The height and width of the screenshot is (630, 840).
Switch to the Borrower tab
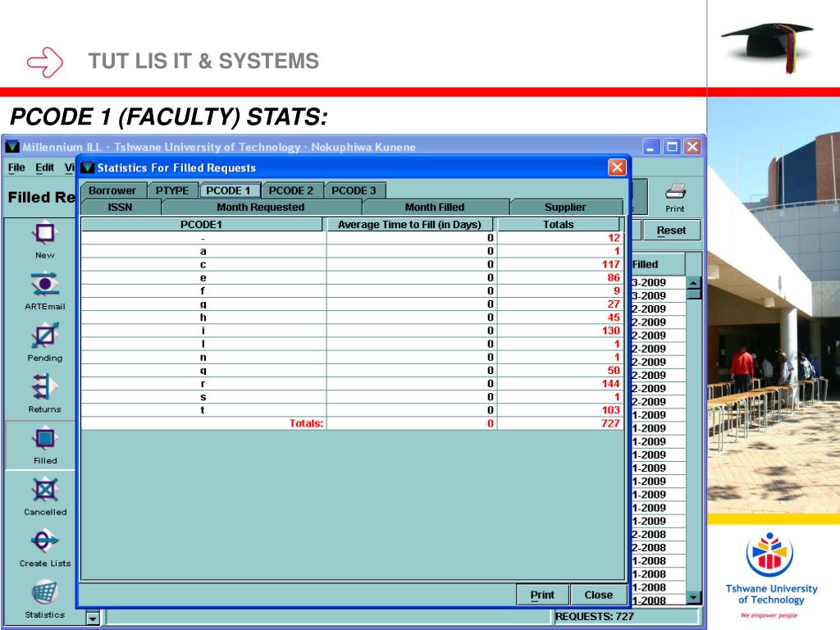pos(112,190)
